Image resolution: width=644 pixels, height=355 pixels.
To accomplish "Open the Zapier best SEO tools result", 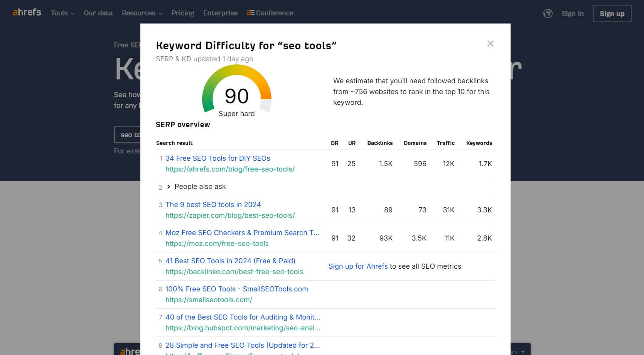I will click(213, 205).
